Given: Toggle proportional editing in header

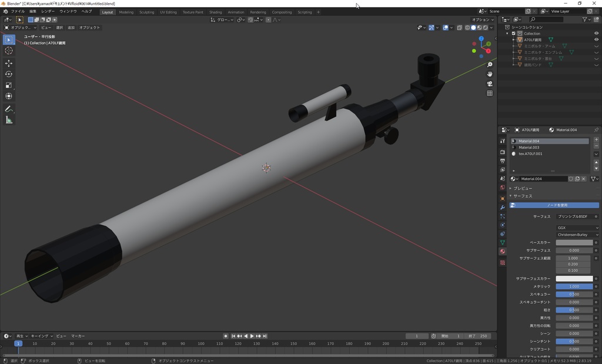Looking at the screenshot, I should (x=268, y=20).
